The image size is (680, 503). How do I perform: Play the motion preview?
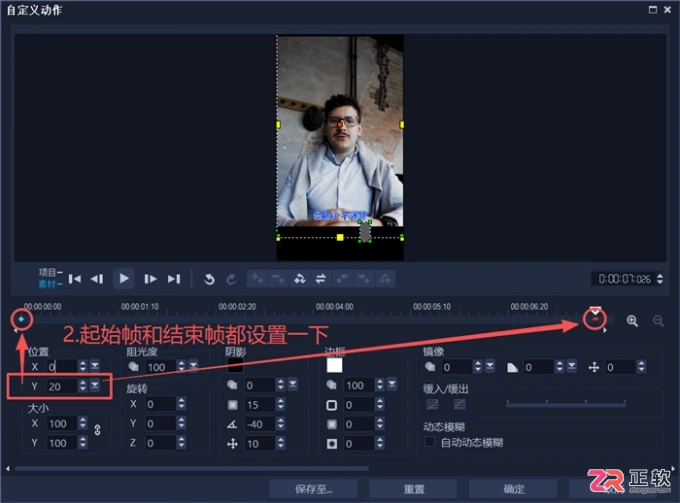pyautogui.click(x=124, y=278)
